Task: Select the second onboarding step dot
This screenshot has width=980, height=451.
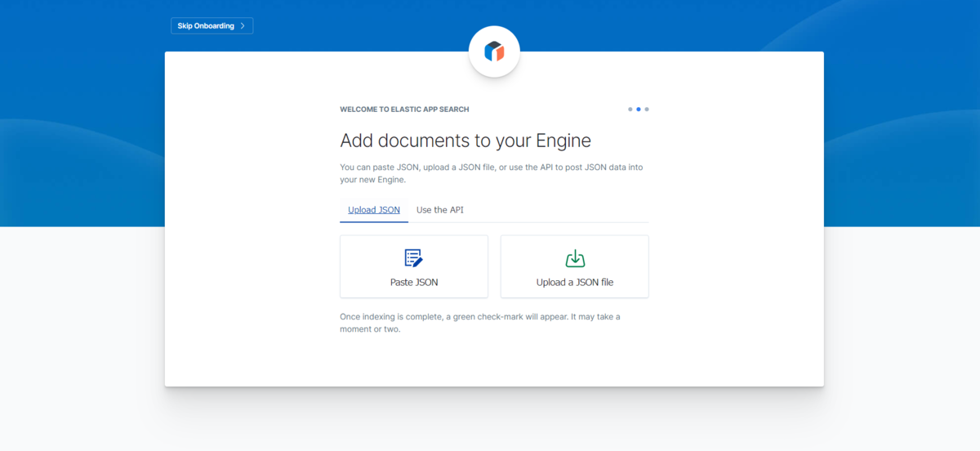Action: pos(639,109)
